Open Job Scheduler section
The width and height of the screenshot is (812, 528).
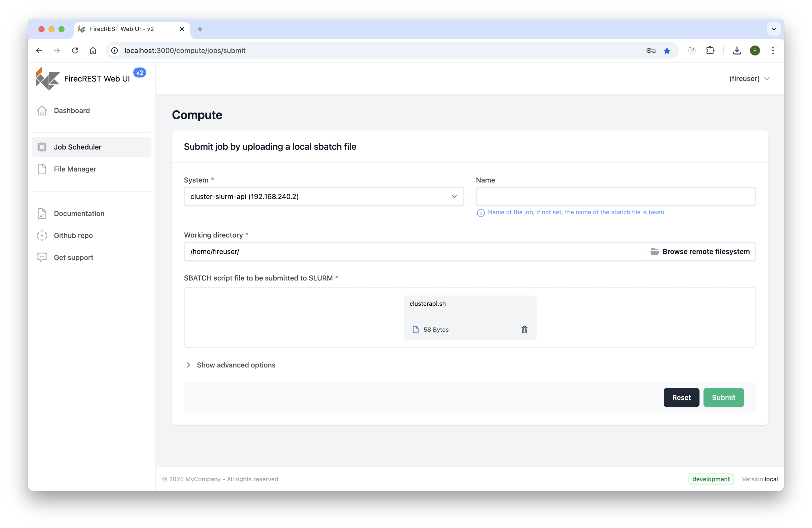[x=92, y=147]
